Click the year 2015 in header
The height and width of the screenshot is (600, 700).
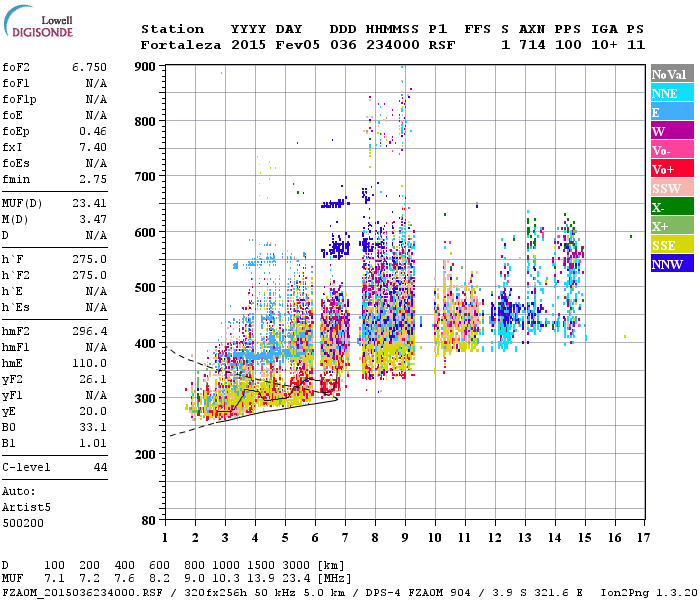248,45
